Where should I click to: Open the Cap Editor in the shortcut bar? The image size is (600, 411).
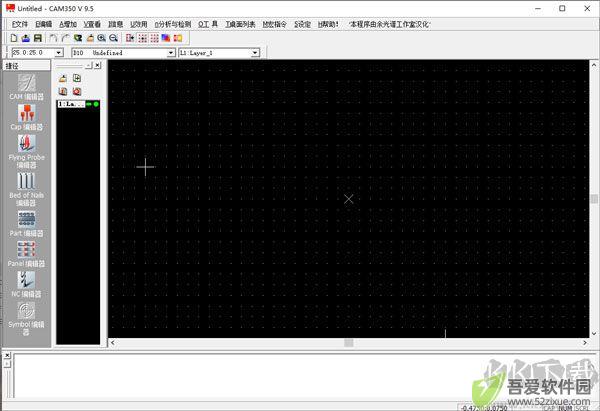tap(26, 117)
